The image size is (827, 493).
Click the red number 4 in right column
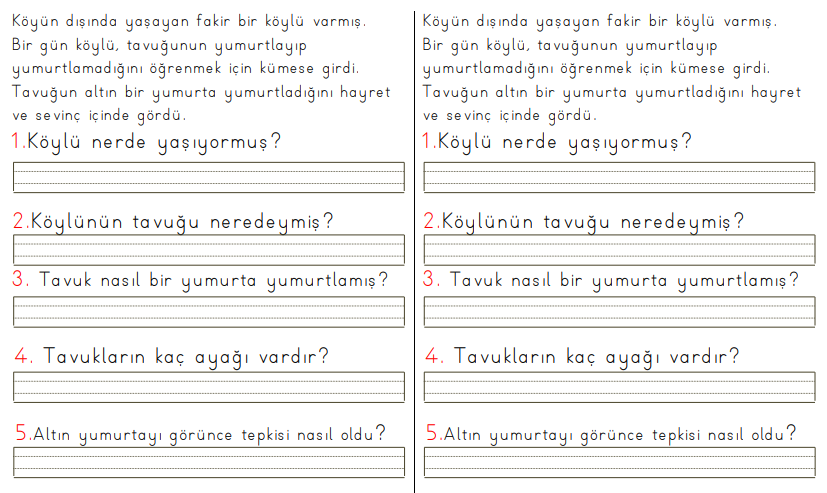[x=434, y=356]
